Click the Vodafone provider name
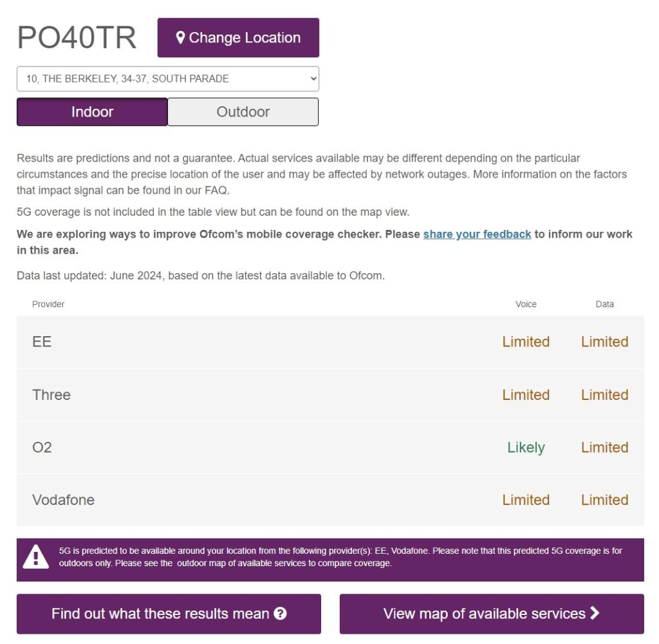The image size is (659, 644). (64, 500)
